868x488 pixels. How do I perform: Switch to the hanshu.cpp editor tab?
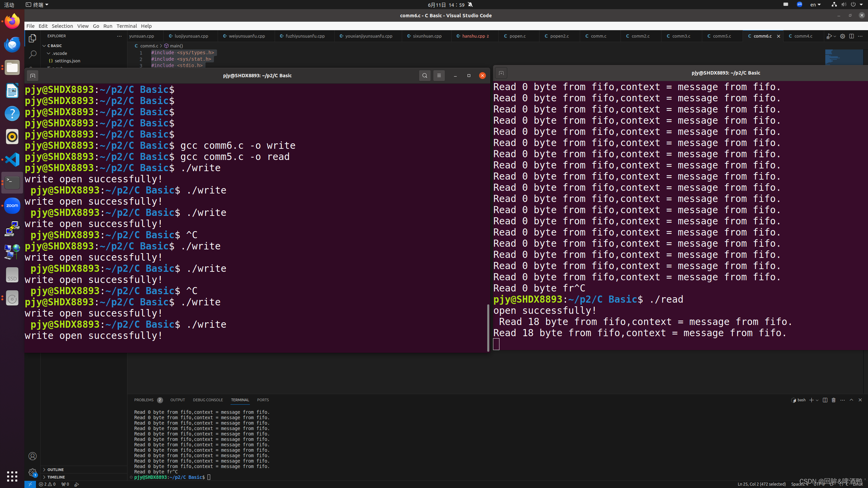[475, 36]
